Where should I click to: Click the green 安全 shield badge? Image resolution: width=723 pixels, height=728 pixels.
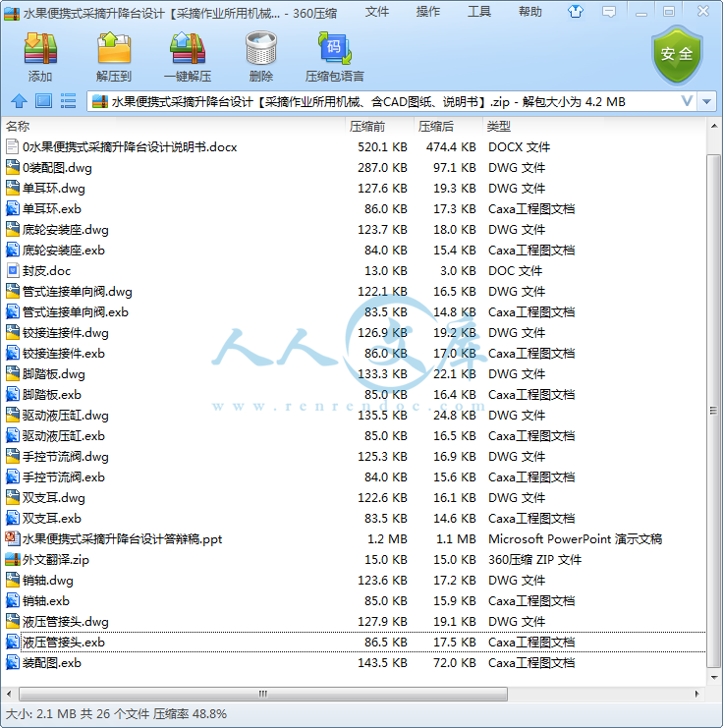coord(677,55)
